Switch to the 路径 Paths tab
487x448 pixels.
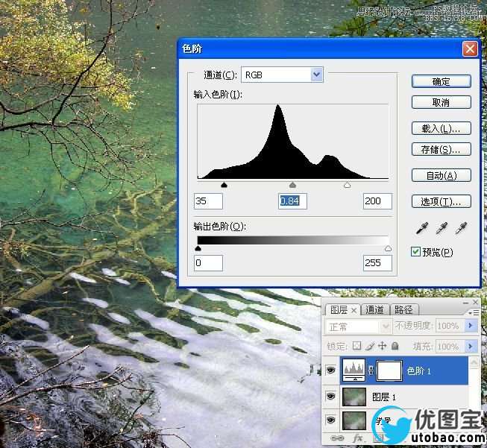click(403, 309)
